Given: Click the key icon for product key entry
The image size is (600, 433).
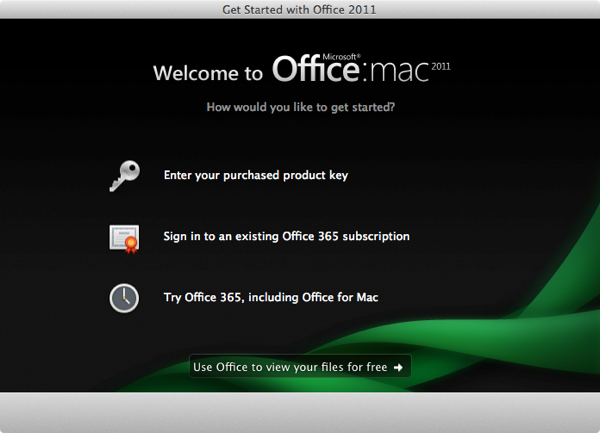Looking at the screenshot, I should tap(124, 176).
